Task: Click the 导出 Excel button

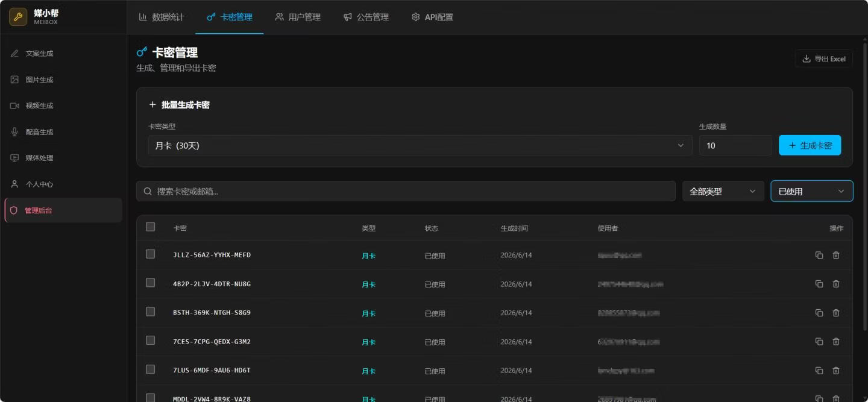Action: (x=823, y=58)
